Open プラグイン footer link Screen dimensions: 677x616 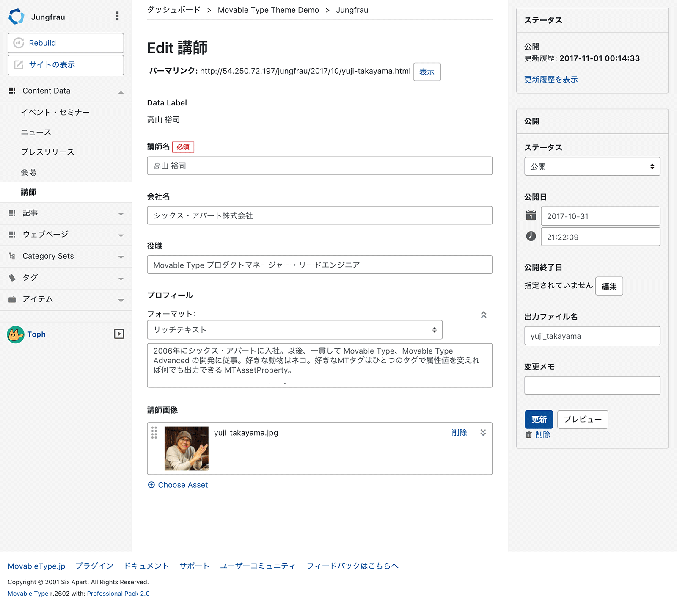tap(94, 566)
